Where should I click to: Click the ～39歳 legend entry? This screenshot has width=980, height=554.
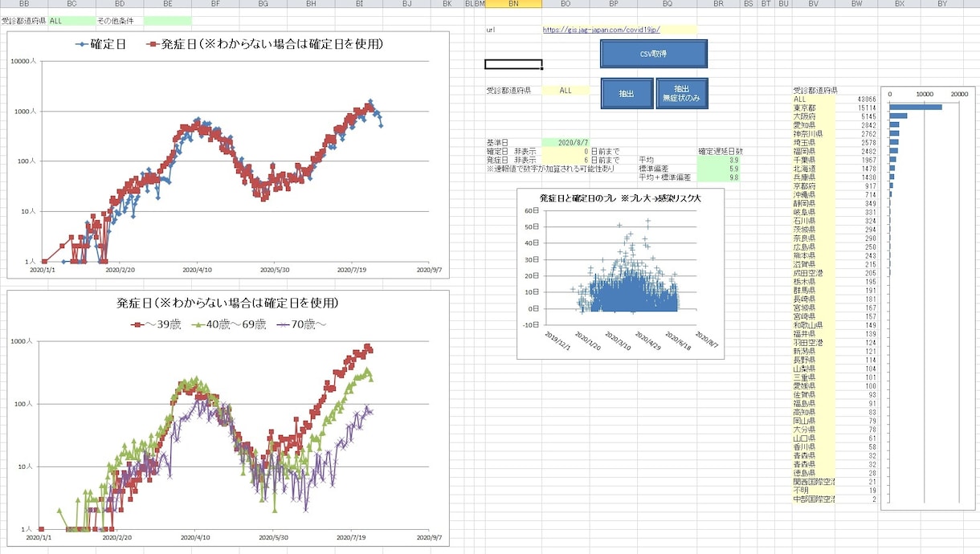(x=156, y=324)
